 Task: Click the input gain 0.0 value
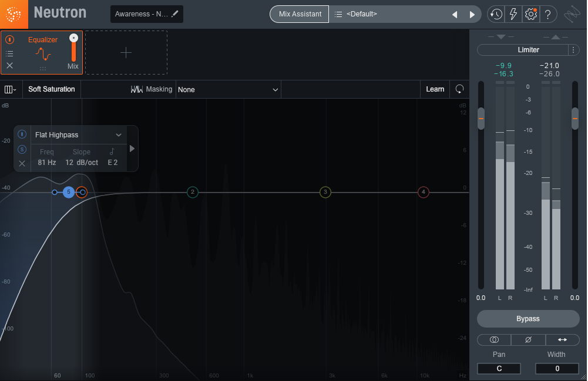(x=481, y=298)
